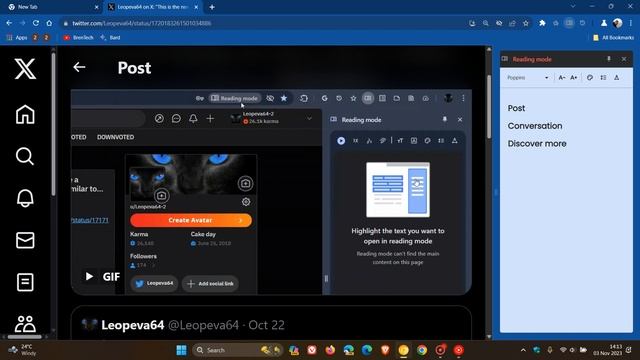
Task: Open All Bookmarks folder
Action: coord(613,38)
